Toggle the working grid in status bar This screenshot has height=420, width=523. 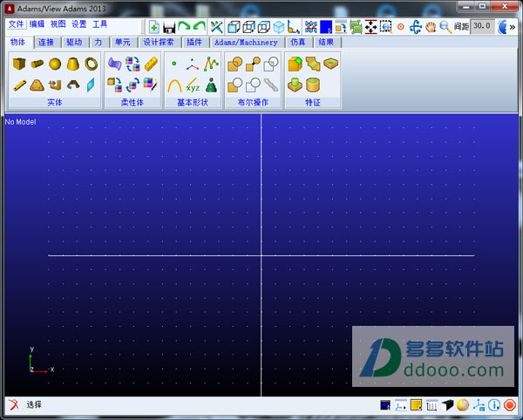pos(431,405)
